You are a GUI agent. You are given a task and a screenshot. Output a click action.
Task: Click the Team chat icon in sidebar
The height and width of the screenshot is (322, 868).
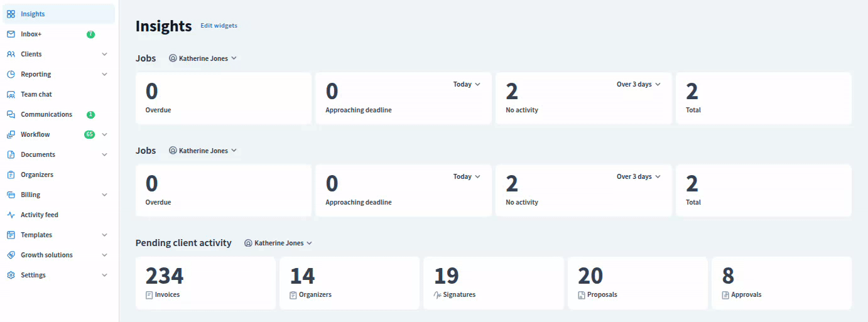tap(11, 94)
